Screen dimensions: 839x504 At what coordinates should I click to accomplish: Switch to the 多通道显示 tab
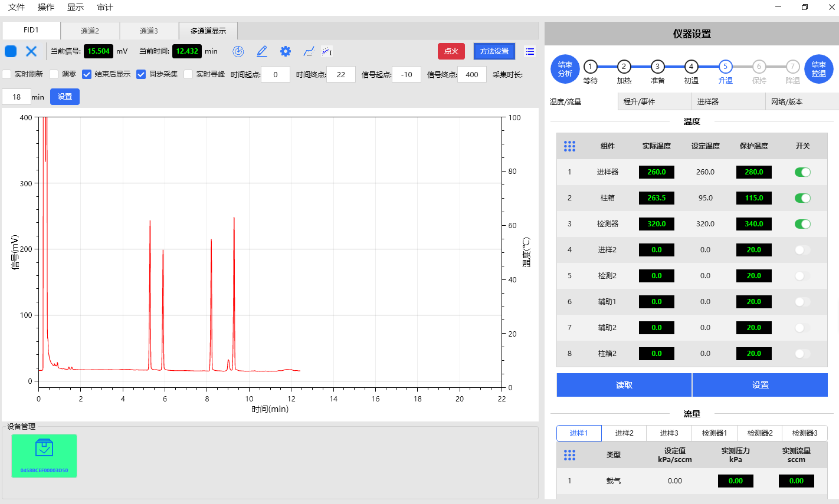click(x=208, y=31)
